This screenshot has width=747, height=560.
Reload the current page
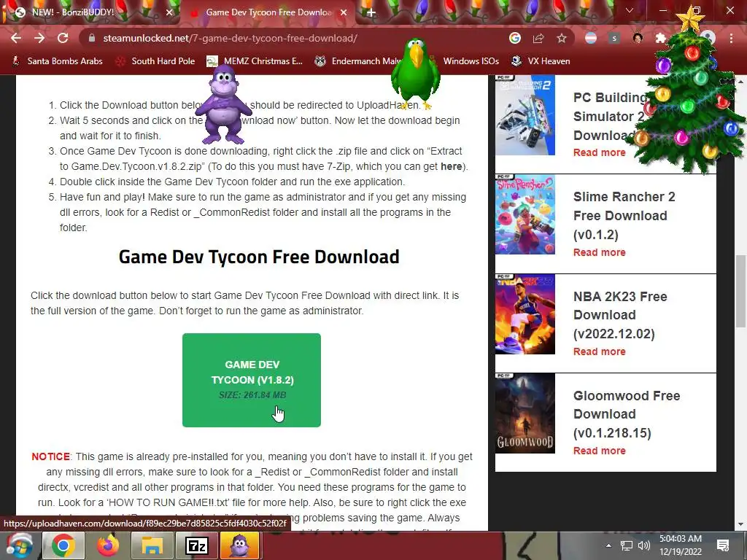(63, 38)
